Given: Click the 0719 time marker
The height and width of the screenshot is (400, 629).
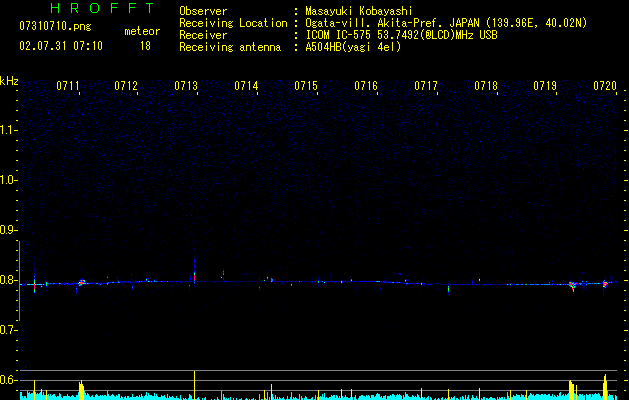Looking at the screenshot, I should click(545, 85).
